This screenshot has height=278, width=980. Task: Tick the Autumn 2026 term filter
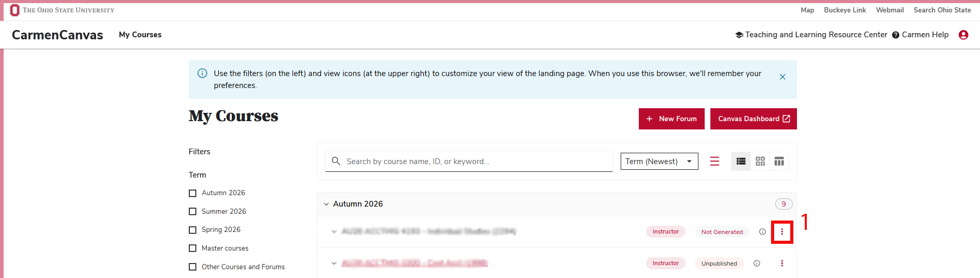pos(192,193)
